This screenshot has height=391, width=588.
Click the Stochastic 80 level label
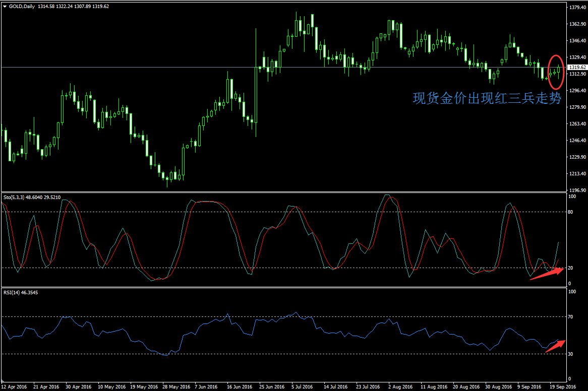pyautogui.click(x=570, y=212)
